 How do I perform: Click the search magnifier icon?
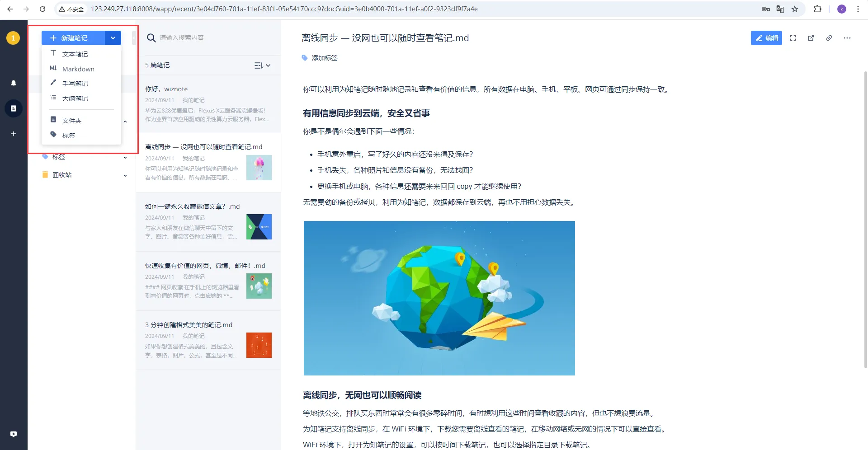(151, 38)
